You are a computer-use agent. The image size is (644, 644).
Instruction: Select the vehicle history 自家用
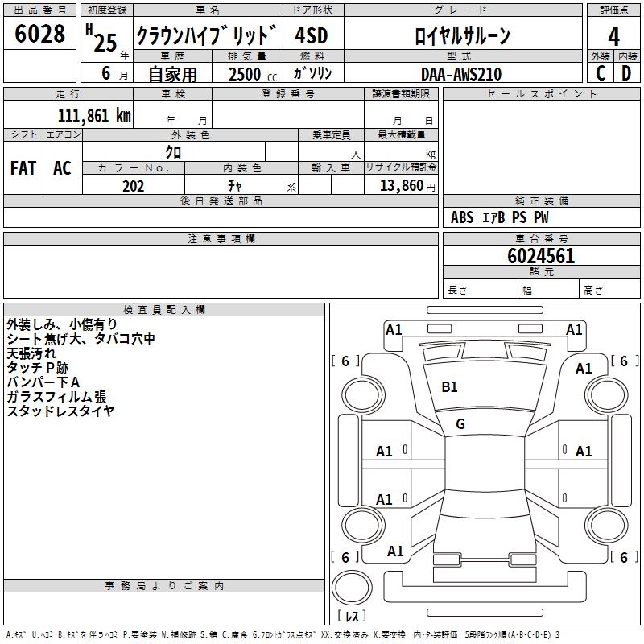pos(172,74)
